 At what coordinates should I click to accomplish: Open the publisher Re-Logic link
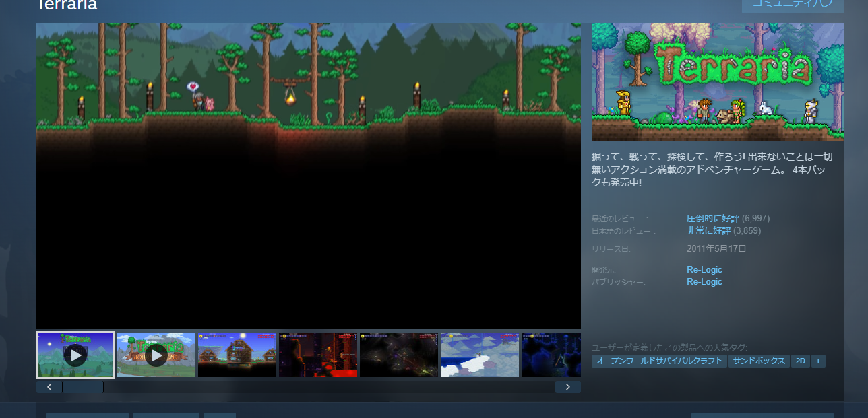[704, 282]
